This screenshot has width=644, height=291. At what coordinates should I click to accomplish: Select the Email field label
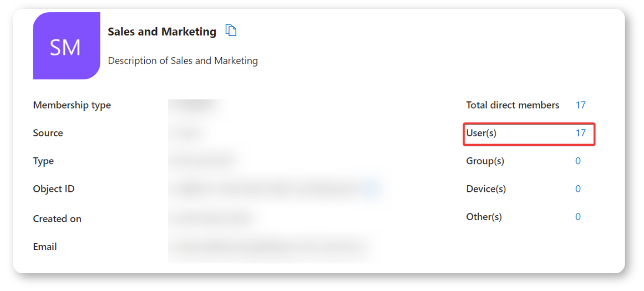click(45, 247)
